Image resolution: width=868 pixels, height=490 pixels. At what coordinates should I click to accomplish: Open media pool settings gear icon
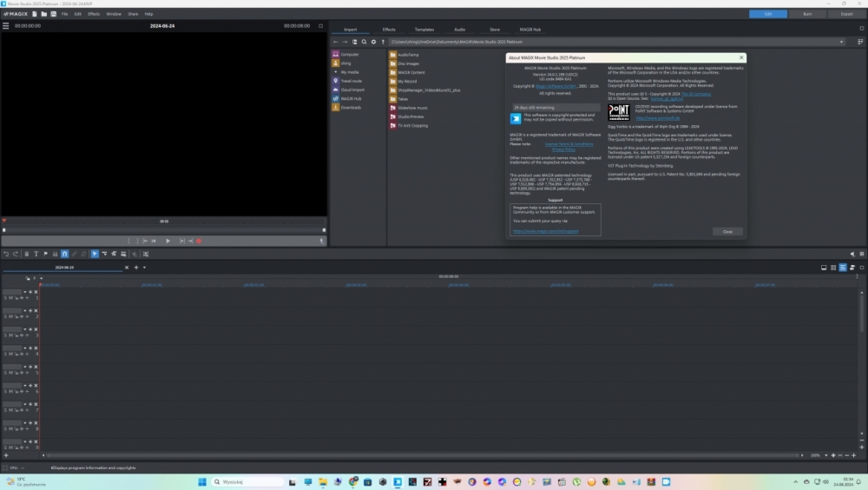click(x=373, y=42)
